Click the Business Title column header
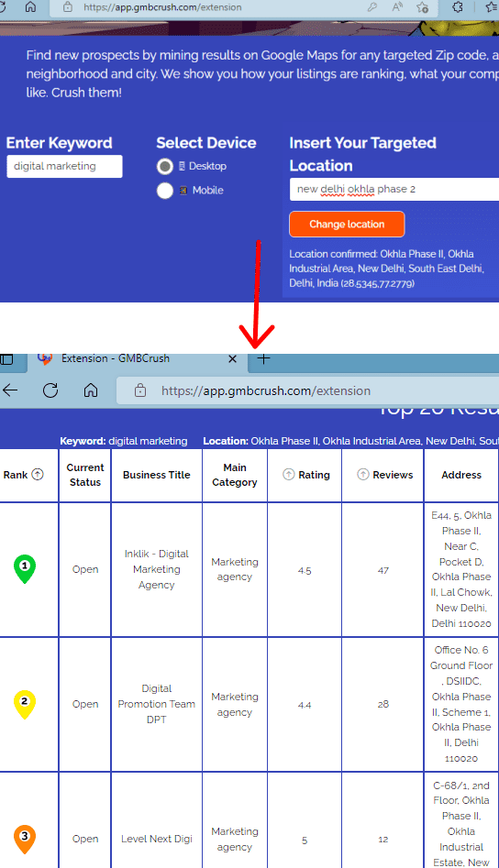Screen dimensions: 499x868 tap(156, 475)
